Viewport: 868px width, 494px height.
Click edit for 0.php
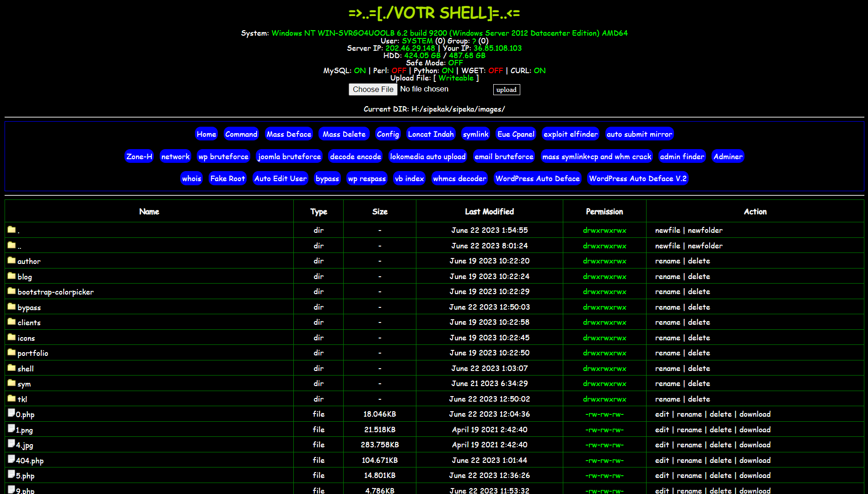662,414
